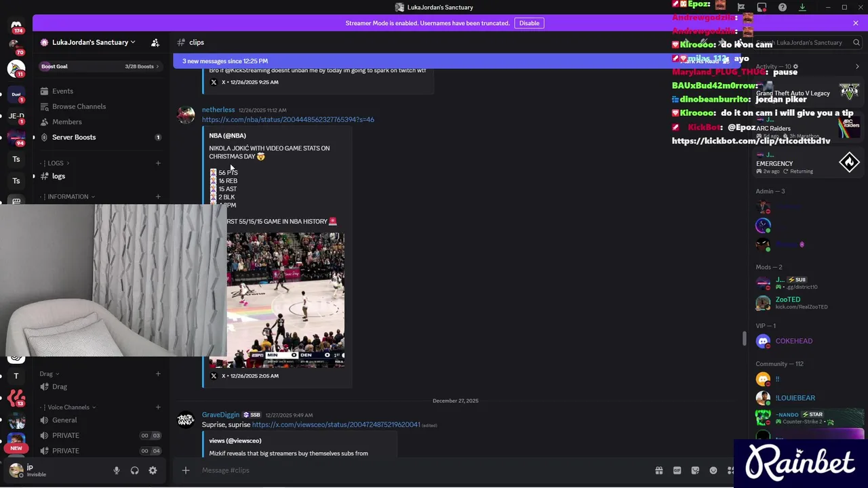Add channel to Drag category
Viewport: 868px width, 488px height.
click(158, 374)
